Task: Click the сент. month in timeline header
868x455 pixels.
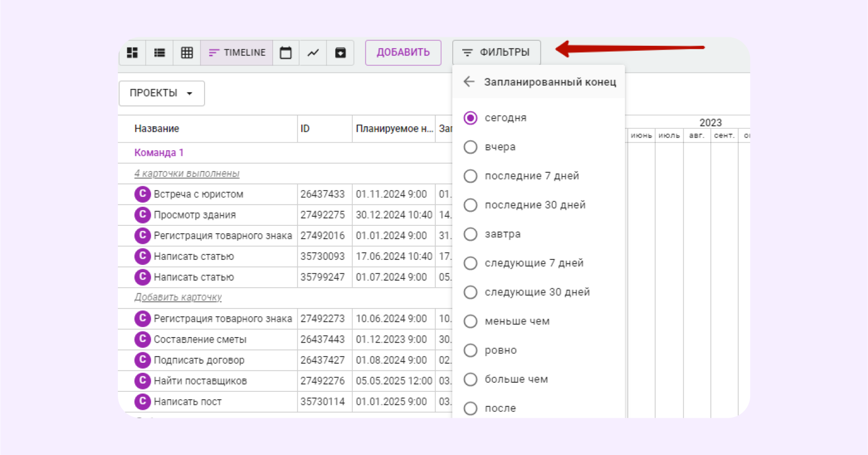Action: coord(724,136)
